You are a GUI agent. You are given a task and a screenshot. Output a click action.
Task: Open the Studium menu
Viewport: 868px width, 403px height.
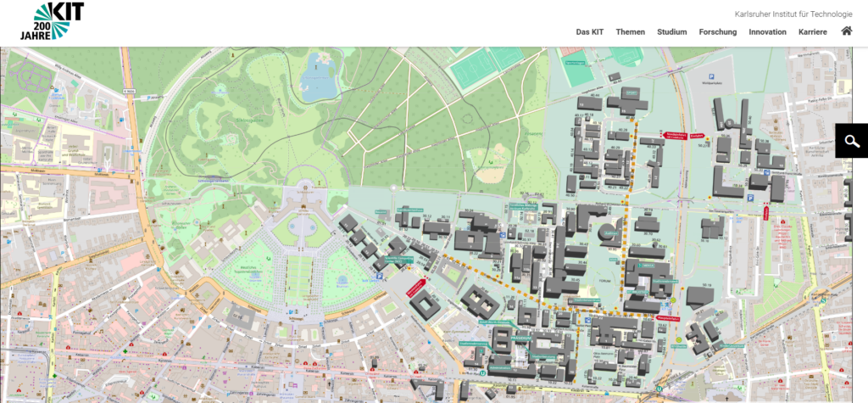672,31
